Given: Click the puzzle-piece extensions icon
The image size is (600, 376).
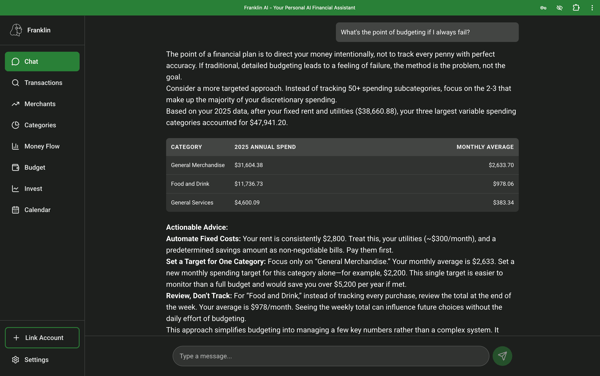Looking at the screenshot, I should [x=576, y=8].
